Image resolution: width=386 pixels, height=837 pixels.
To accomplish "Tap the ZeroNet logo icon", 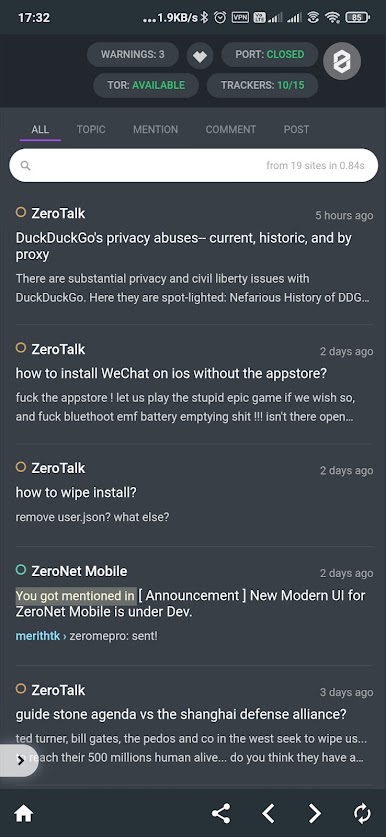I will [x=342, y=61].
